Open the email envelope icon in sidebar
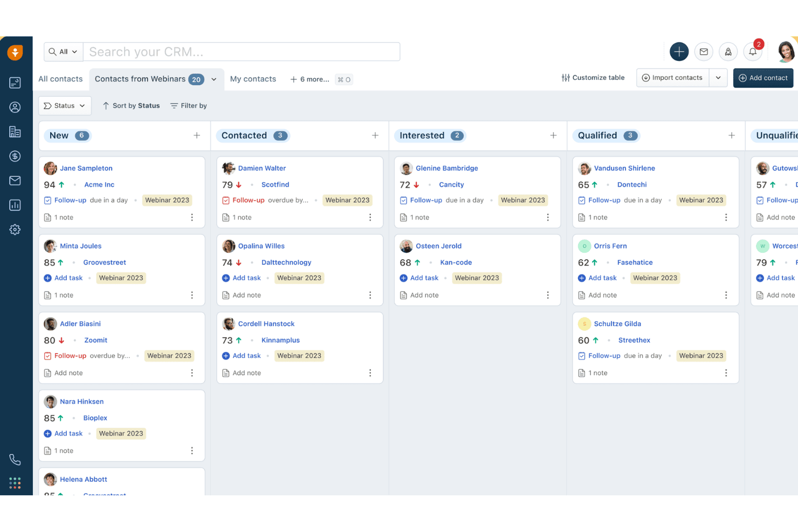Screen dimensions: 798x532 [x=15, y=181]
